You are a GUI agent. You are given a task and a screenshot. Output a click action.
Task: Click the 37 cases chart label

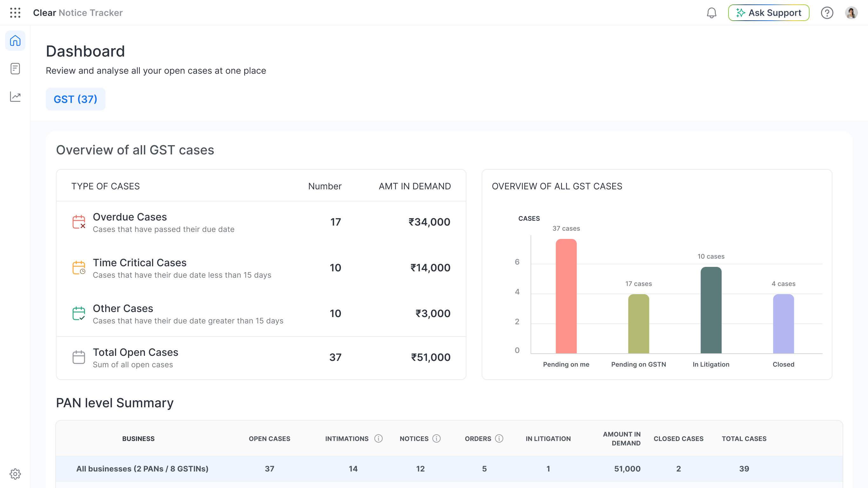coord(566,228)
